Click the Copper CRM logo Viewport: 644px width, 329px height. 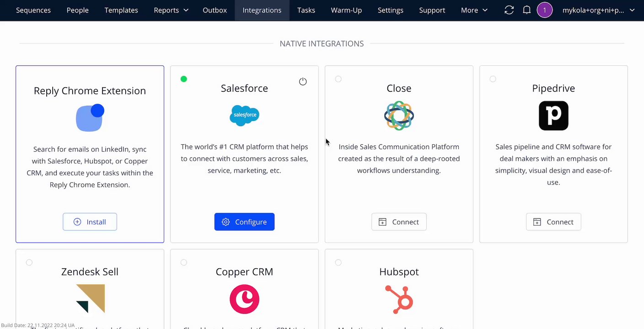point(244,299)
